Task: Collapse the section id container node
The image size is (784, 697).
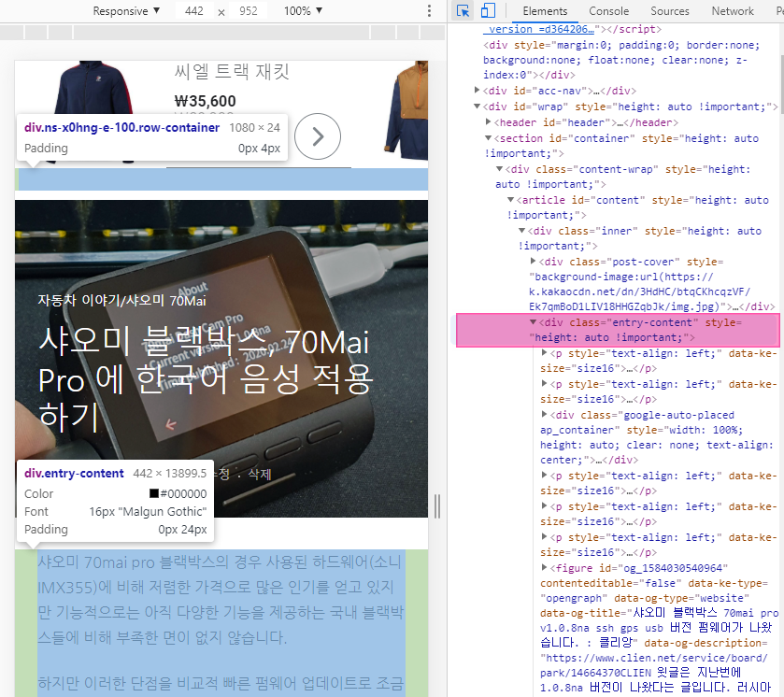Action: click(x=488, y=138)
